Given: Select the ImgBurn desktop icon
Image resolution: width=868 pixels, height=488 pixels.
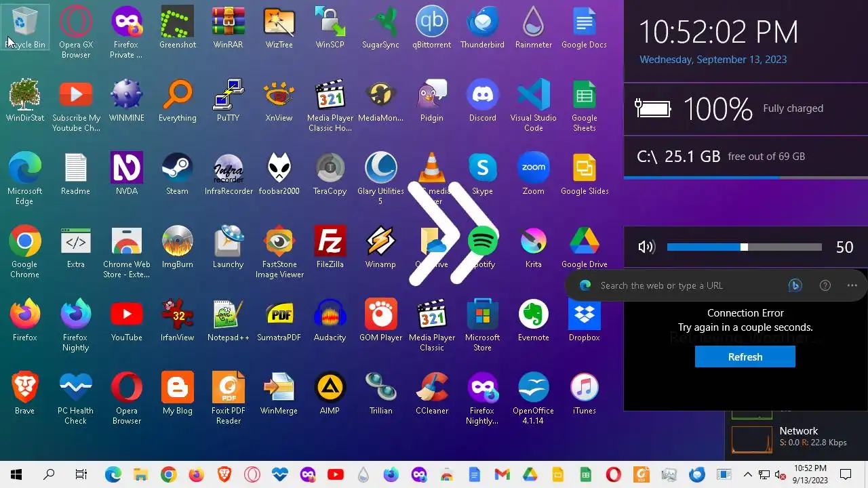Looking at the screenshot, I should click(x=178, y=247).
